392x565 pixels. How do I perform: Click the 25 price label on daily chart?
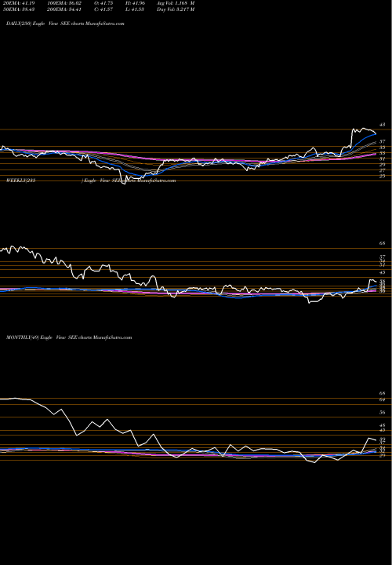pyautogui.click(x=383, y=177)
